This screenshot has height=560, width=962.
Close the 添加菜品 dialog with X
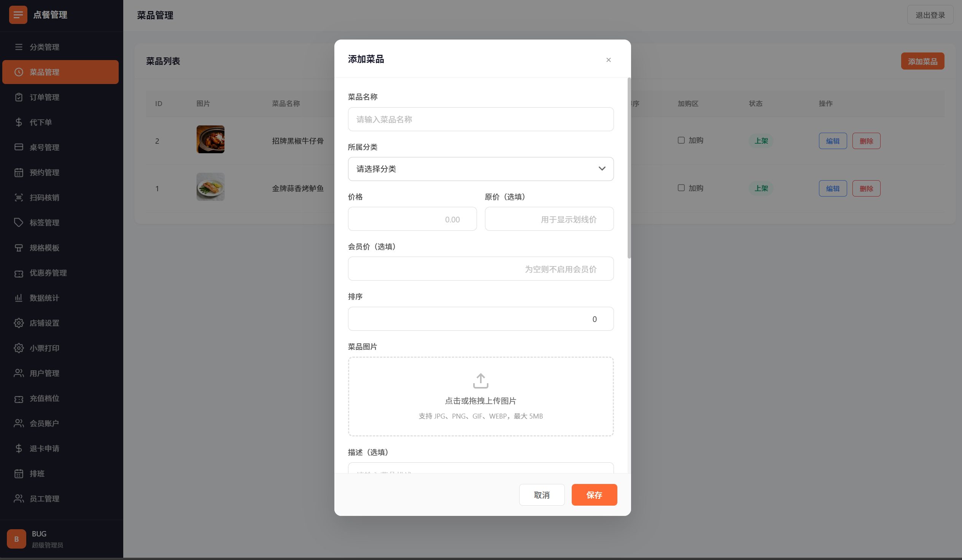click(x=608, y=60)
